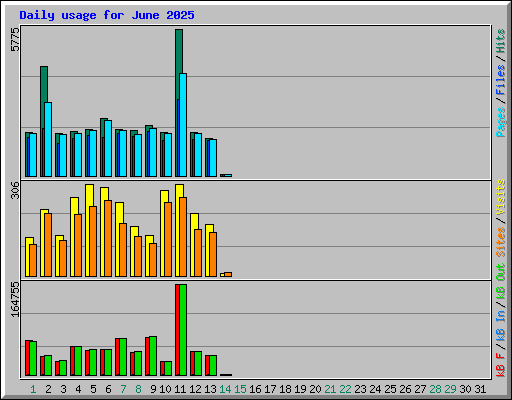The image size is (512, 400).
Task: Click day 28 on the x-axis
Action: [435, 389]
